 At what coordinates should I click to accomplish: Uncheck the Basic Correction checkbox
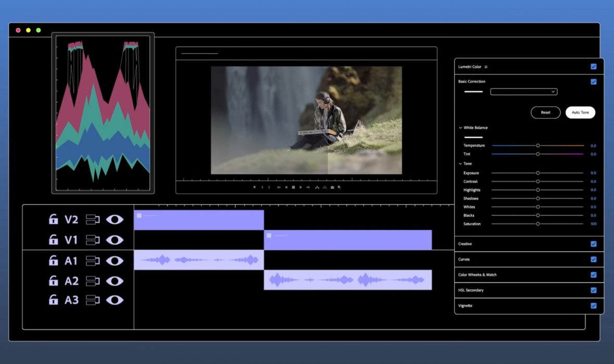click(593, 82)
